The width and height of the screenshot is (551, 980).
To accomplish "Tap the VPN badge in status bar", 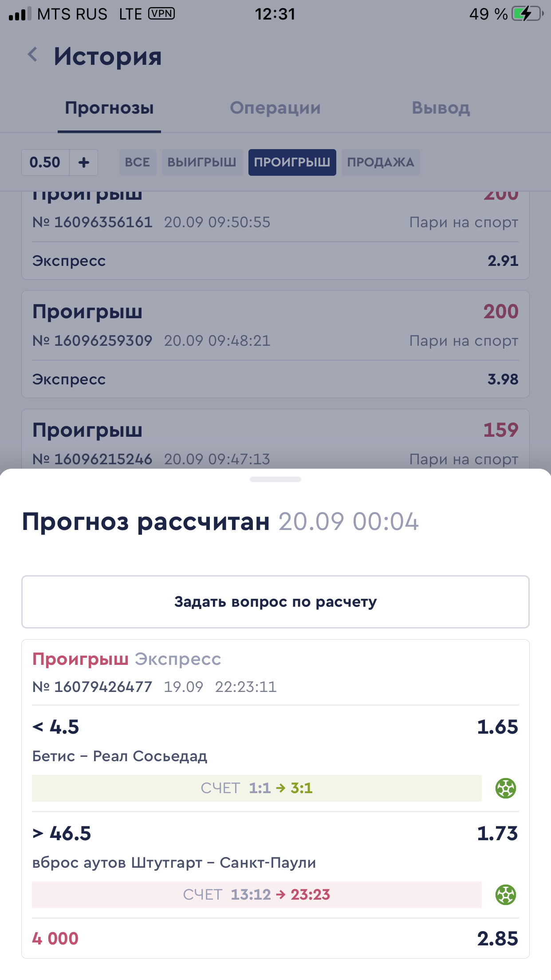I will (161, 14).
